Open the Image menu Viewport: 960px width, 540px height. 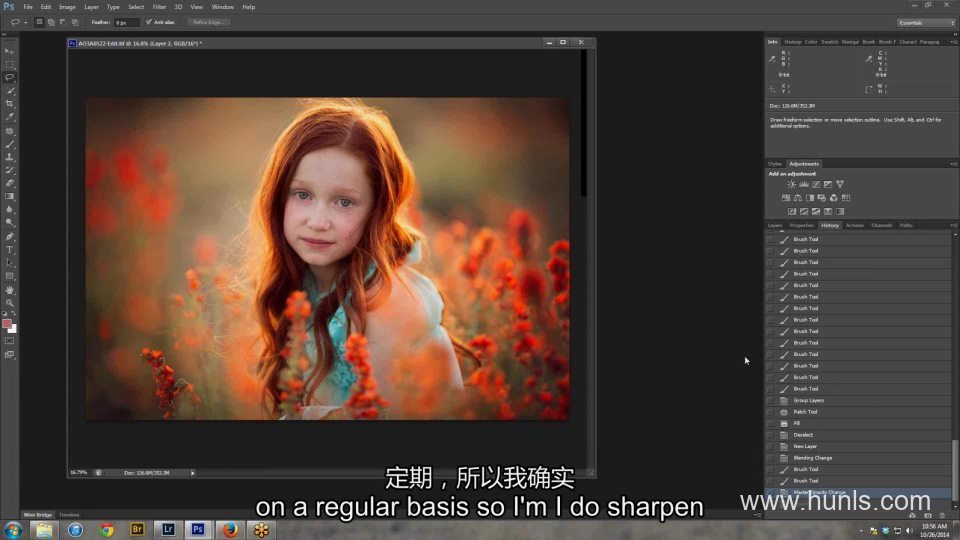[x=67, y=7]
